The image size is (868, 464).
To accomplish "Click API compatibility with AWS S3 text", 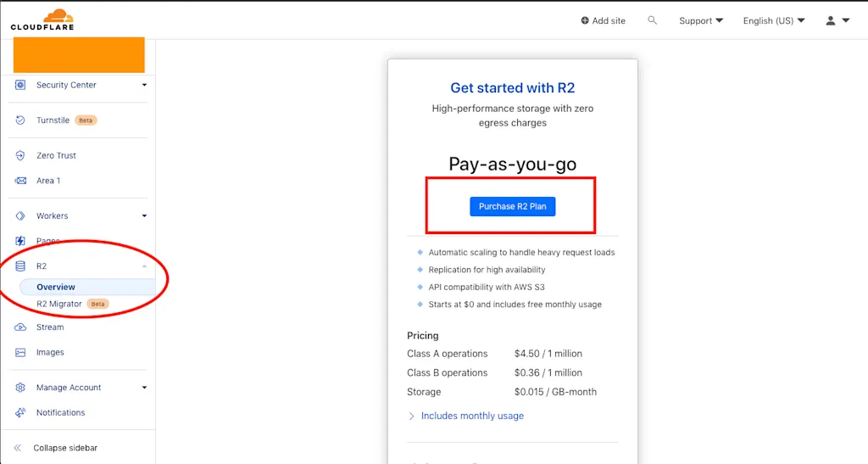I will (487, 288).
